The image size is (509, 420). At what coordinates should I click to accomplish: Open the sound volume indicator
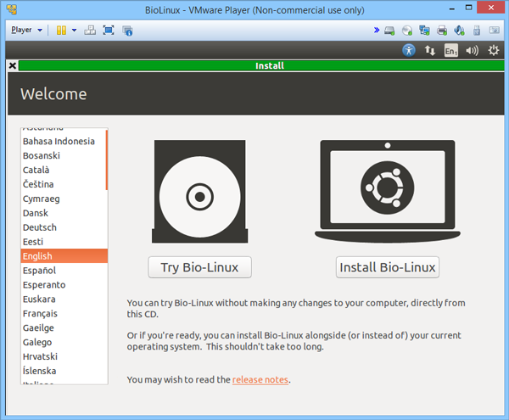tap(472, 51)
